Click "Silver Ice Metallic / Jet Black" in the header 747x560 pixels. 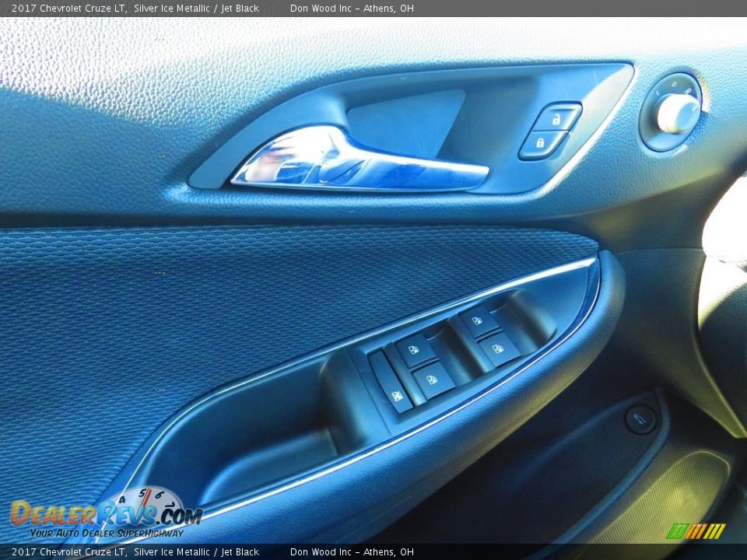tap(196, 9)
